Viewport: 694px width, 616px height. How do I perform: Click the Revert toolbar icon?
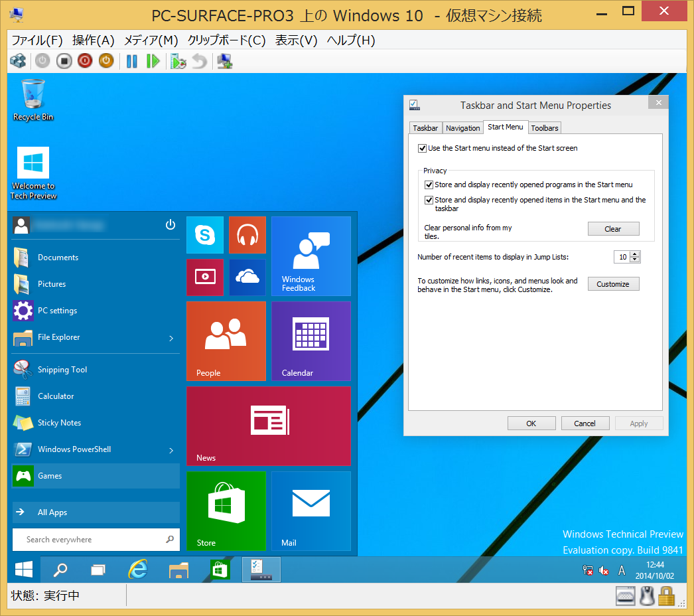200,61
